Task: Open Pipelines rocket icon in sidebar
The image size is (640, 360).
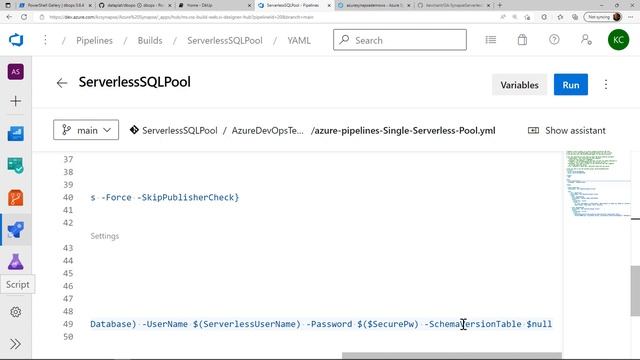Action: tap(16, 230)
